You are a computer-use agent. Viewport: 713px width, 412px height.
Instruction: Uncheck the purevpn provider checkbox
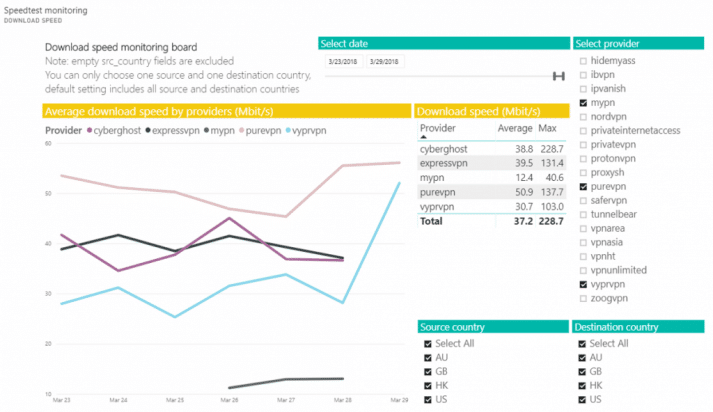tap(583, 187)
